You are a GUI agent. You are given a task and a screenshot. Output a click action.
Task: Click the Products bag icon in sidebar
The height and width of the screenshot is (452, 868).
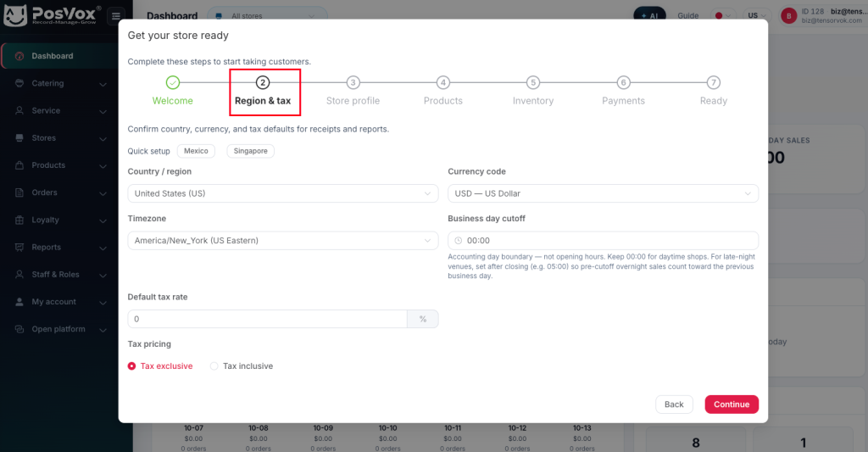(x=19, y=165)
